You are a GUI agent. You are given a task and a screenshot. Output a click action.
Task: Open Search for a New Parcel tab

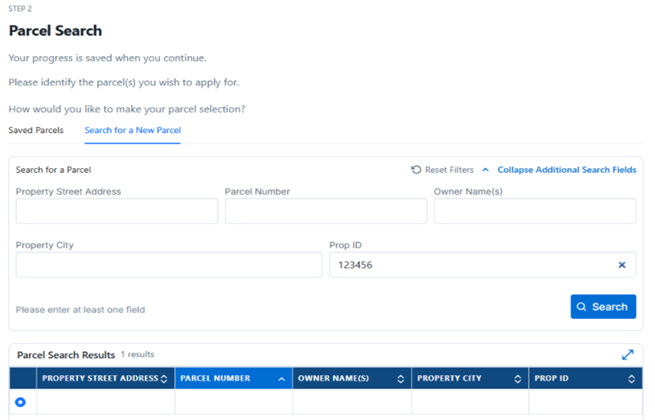132,130
